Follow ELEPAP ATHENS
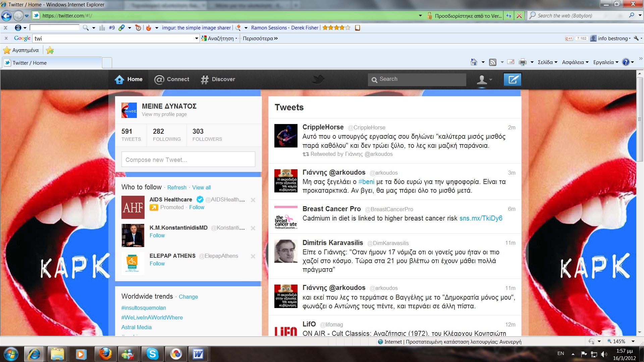The image size is (644, 362). point(157,264)
